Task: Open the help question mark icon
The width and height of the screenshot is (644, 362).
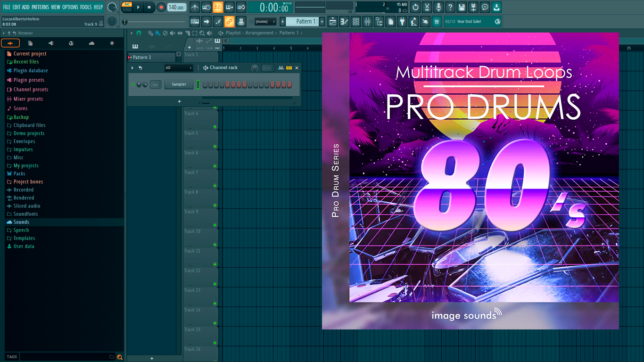Action: pyautogui.click(x=450, y=7)
